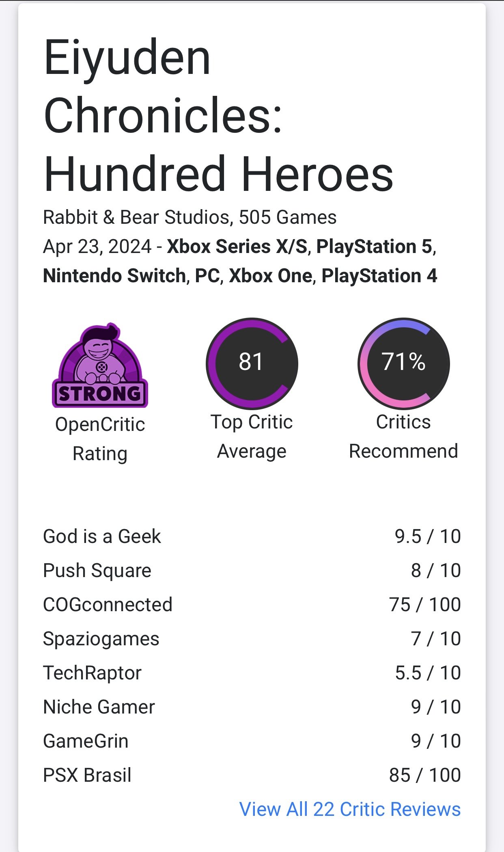Click the 81 Top Critic Average circle
The height and width of the screenshot is (852, 504).
252,363
